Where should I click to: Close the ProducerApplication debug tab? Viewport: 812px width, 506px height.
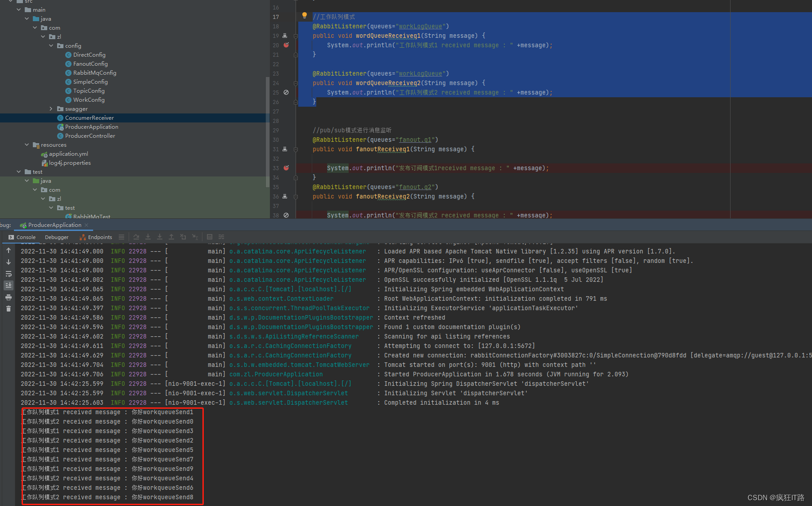pos(86,225)
